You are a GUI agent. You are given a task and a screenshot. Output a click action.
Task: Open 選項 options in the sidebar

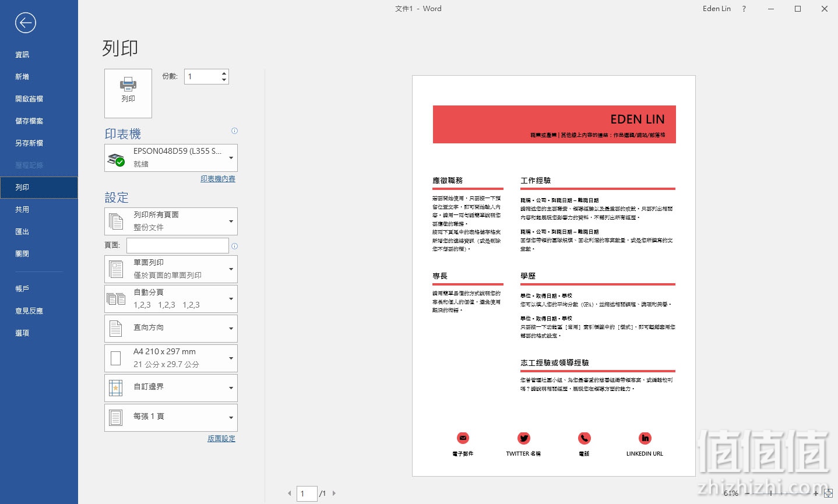click(x=39, y=333)
